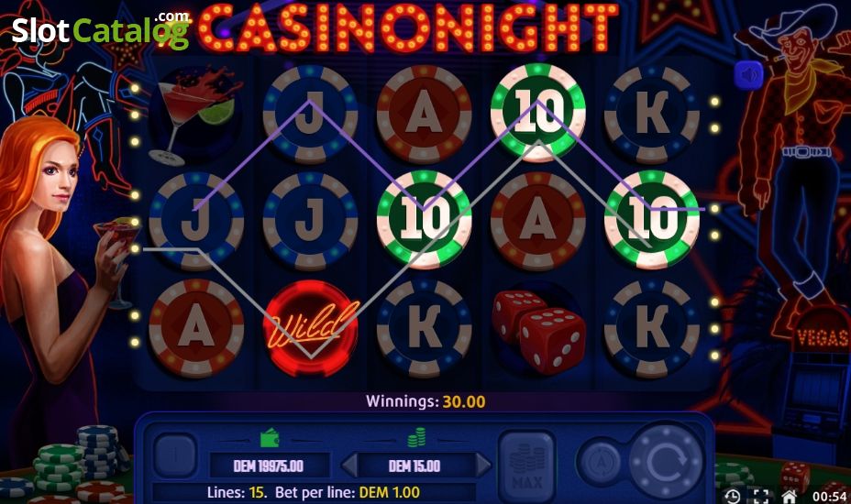Image resolution: width=851 pixels, height=504 pixels.
Task: Click the Lines 15 bet per line text
Action: (x=313, y=493)
